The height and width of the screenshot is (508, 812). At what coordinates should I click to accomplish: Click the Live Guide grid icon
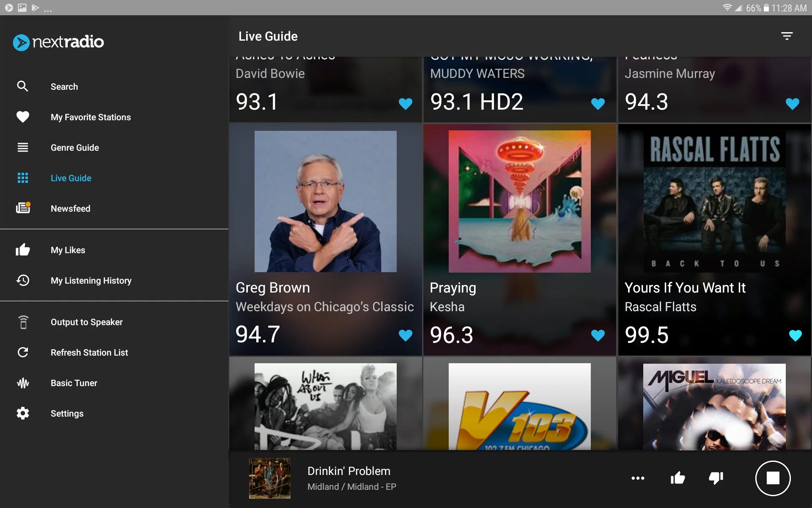(23, 178)
